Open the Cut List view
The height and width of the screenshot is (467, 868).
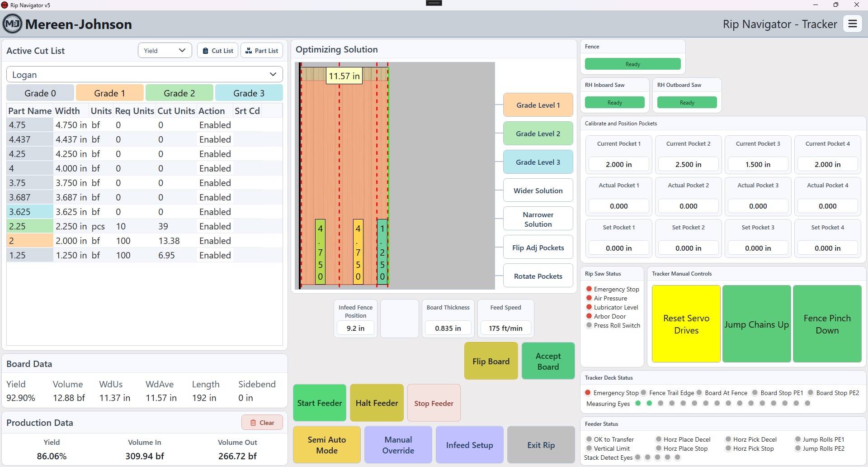pos(218,51)
